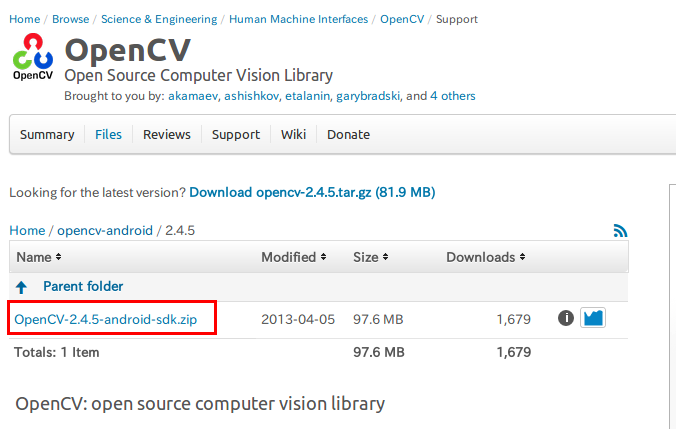The height and width of the screenshot is (429, 676).
Task: Sort files by Modified date
Action: tap(294, 257)
